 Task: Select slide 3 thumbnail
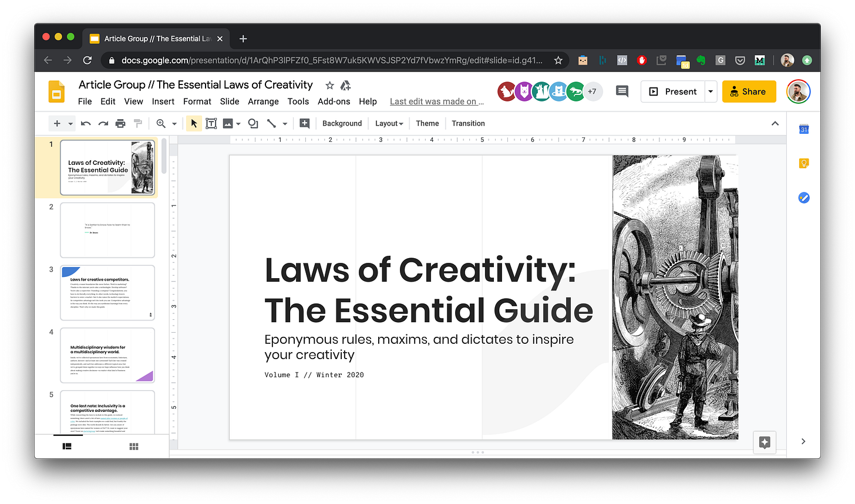pyautogui.click(x=107, y=293)
